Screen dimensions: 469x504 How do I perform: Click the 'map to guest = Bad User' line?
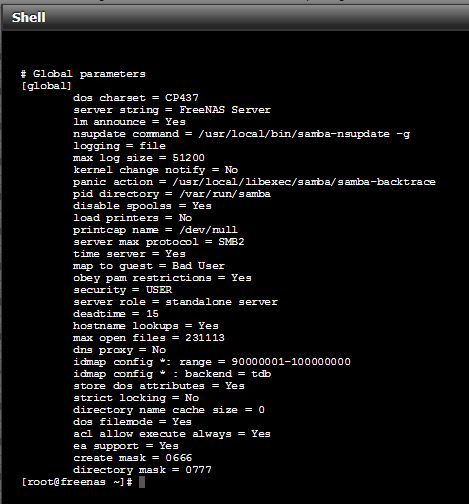point(149,266)
